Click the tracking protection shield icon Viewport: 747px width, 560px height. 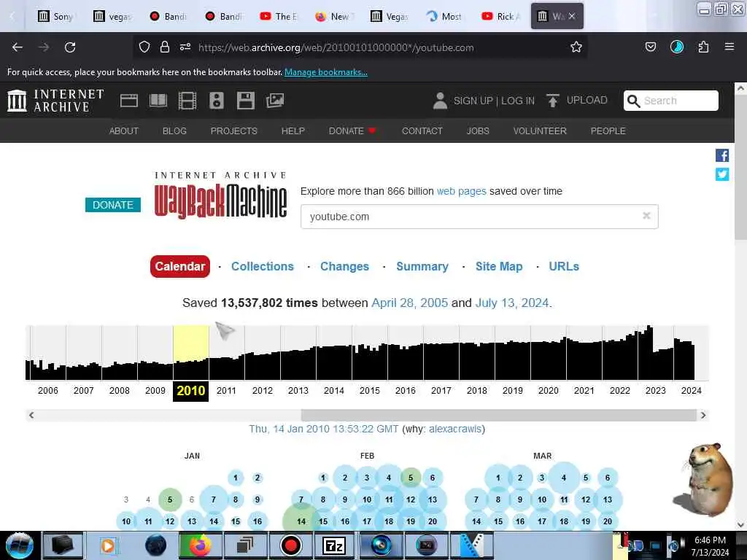point(144,47)
